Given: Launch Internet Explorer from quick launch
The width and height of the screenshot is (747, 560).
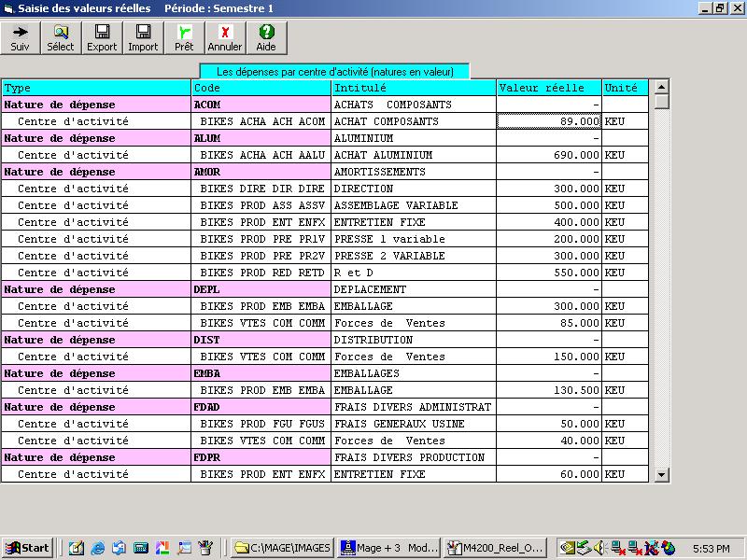Looking at the screenshot, I should (x=98, y=548).
